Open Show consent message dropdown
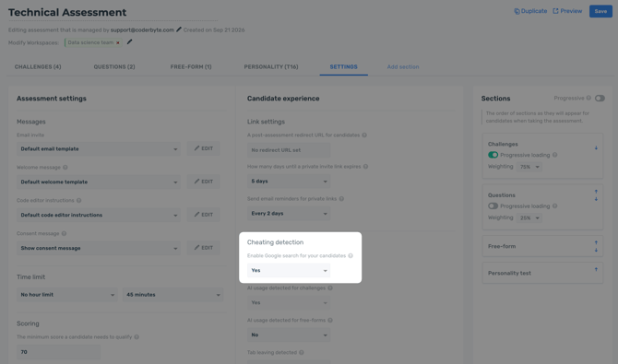The image size is (618, 364). coord(99,248)
